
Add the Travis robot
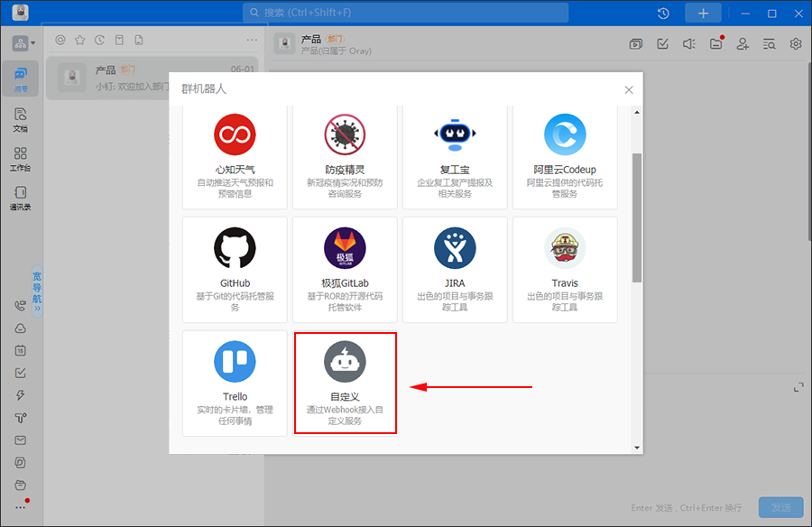point(565,270)
